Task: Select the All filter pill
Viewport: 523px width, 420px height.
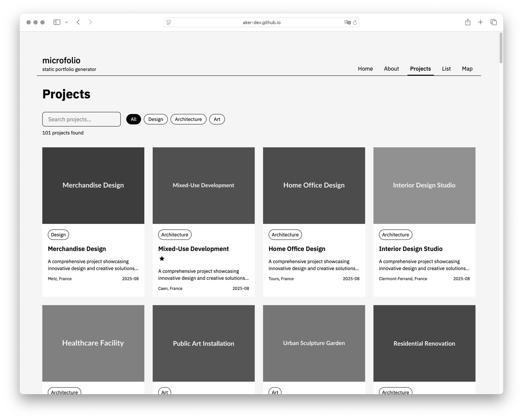Action: [134, 119]
